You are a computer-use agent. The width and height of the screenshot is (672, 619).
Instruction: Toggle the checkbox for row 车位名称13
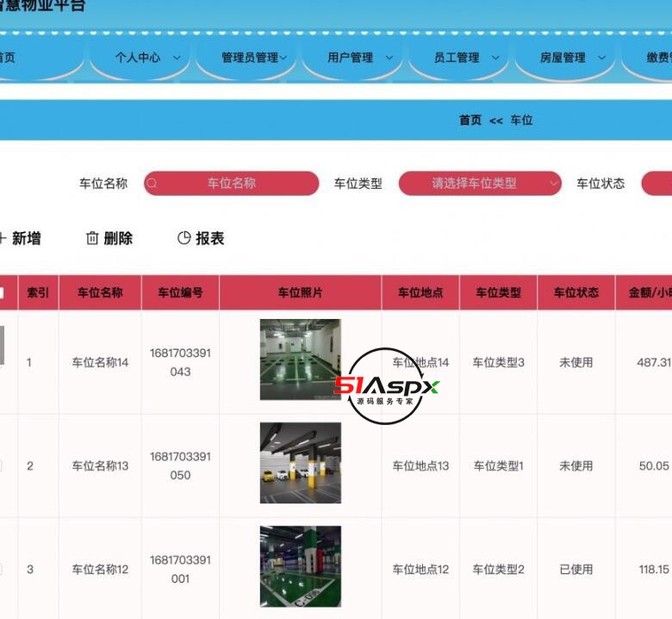(1, 466)
